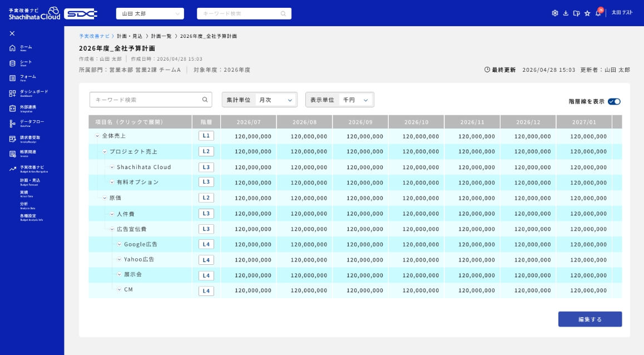Open the ホーム (Home) sidebar icon
Viewport: 644px width, 355px height.
point(12,48)
